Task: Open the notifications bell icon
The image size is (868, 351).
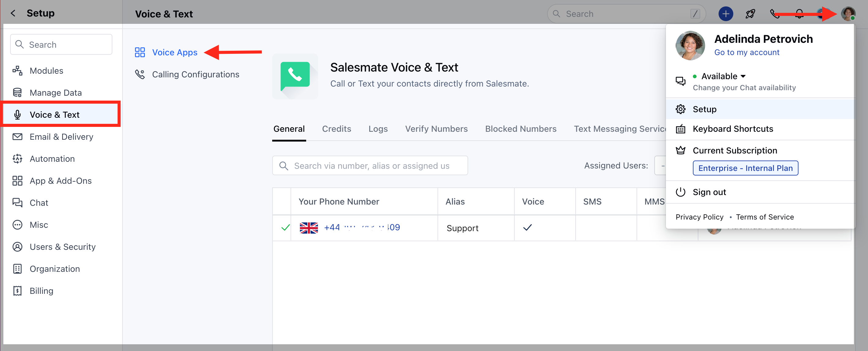Action: [x=799, y=14]
